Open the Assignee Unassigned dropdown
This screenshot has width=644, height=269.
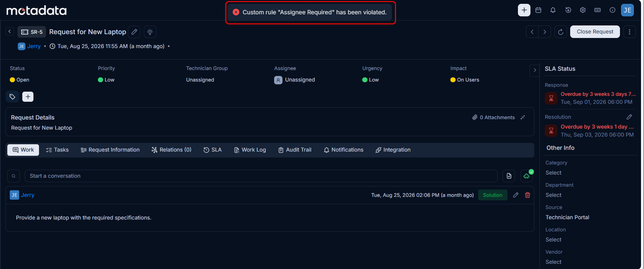point(295,80)
